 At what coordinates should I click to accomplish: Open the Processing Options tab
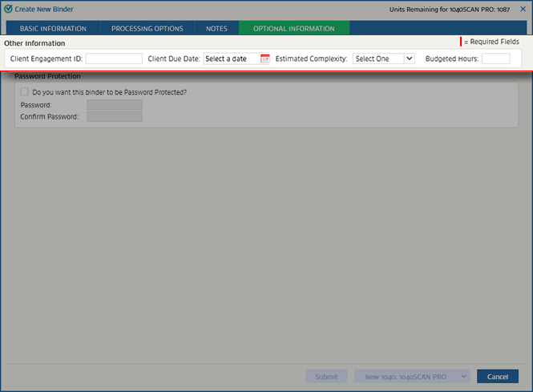click(147, 29)
